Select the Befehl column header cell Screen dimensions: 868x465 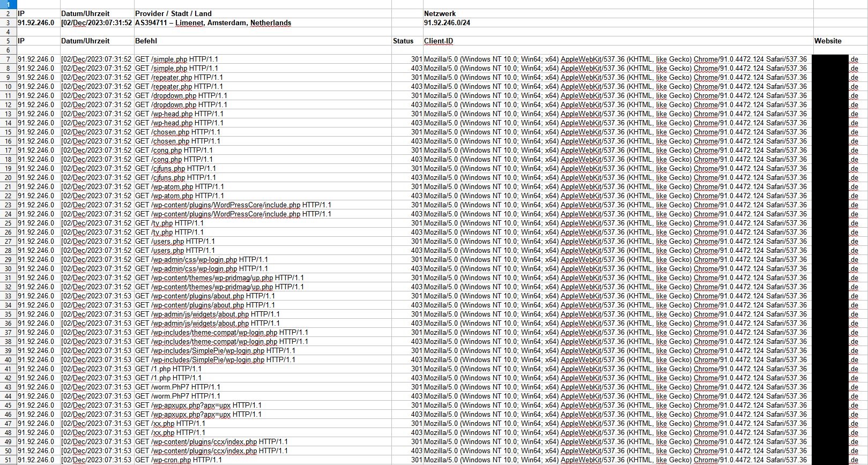[x=263, y=41]
